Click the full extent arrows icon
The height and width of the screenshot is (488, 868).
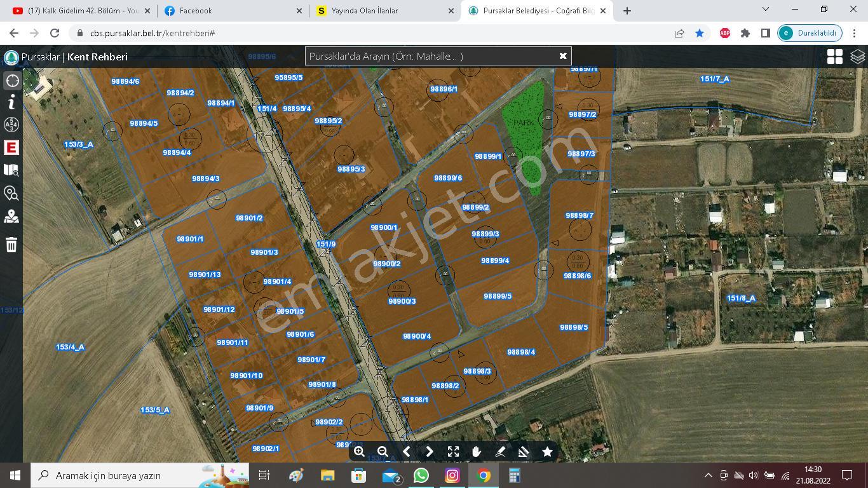[x=453, y=451]
